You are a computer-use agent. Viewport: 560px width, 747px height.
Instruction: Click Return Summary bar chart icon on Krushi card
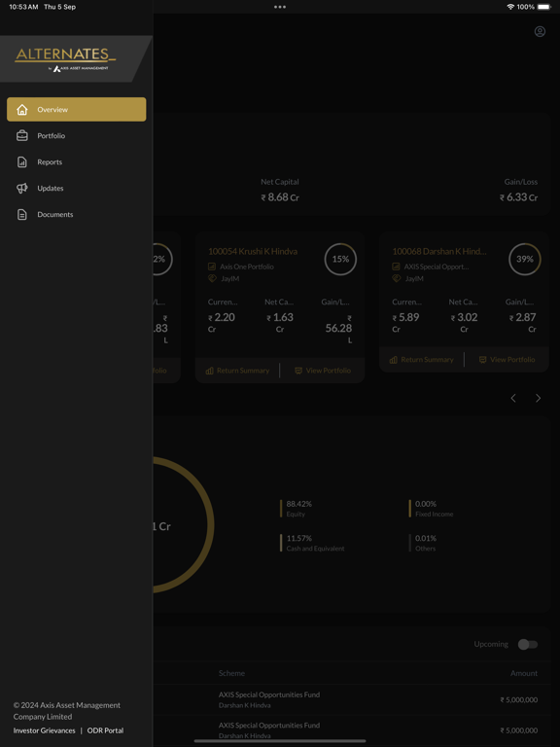click(209, 371)
